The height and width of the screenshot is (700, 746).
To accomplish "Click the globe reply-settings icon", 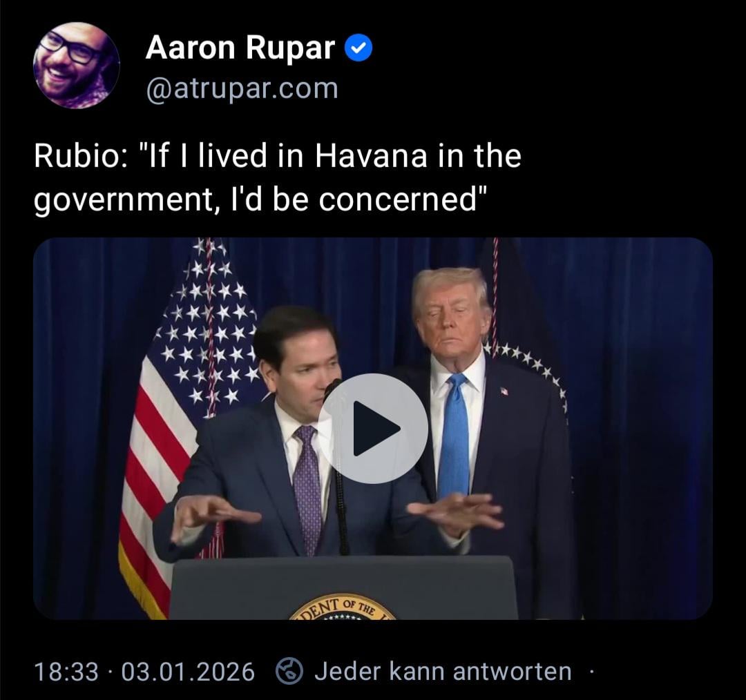I will pyautogui.click(x=289, y=671).
